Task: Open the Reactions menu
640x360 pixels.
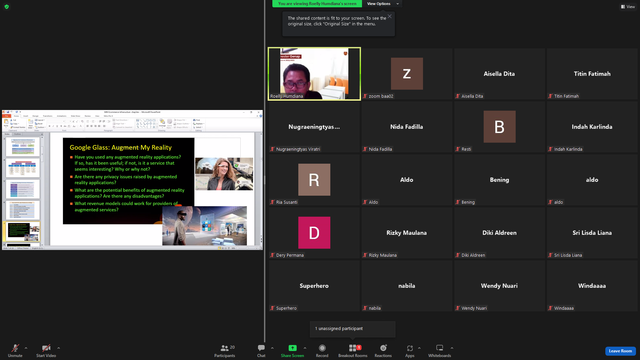Action: click(x=383, y=350)
